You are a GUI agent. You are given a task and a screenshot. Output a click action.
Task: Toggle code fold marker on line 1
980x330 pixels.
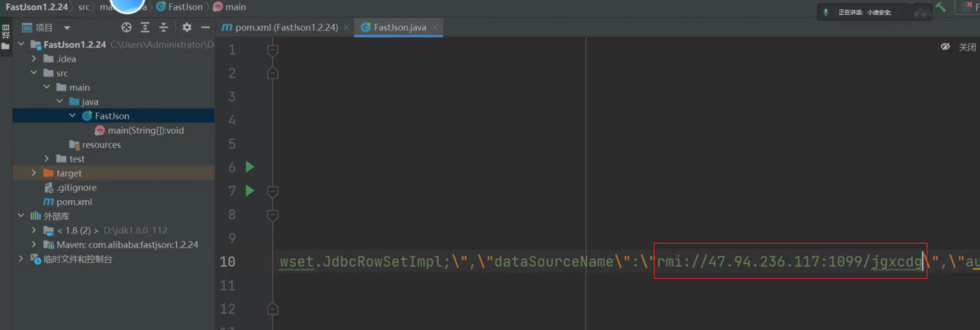[x=273, y=50]
